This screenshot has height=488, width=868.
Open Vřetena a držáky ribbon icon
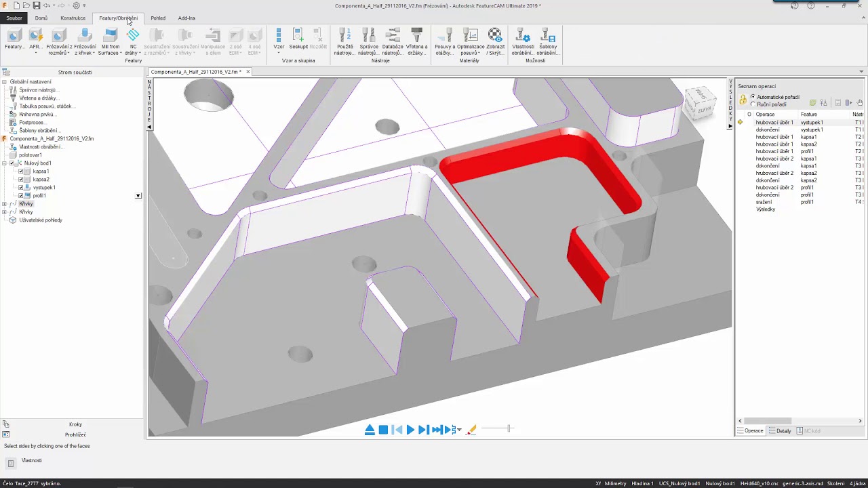tap(417, 41)
